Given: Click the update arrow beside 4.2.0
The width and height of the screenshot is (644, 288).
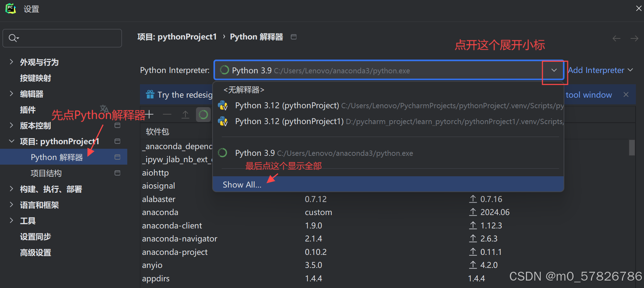Looking at the screenshot, I should pos(473,265).
